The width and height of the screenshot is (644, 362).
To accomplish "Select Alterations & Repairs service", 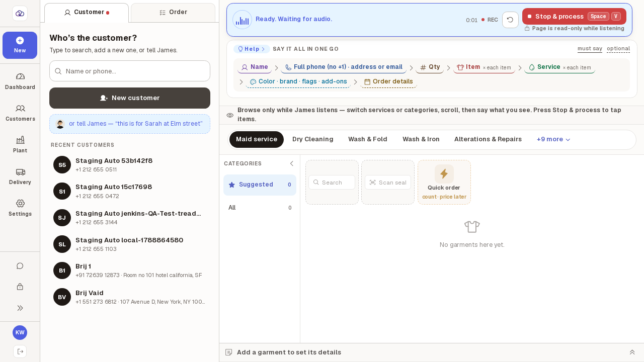I will pyautogui.click(x=488, y=139).
